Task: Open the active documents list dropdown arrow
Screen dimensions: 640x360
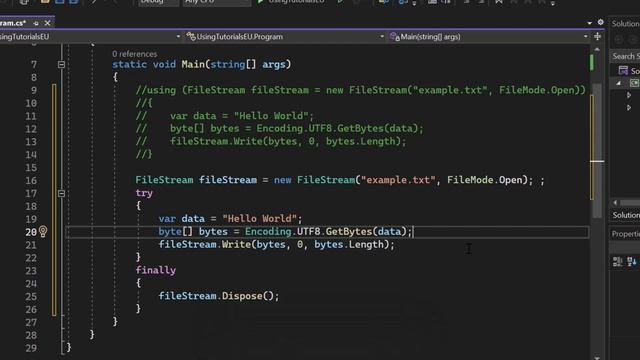Action: [589, 23]
